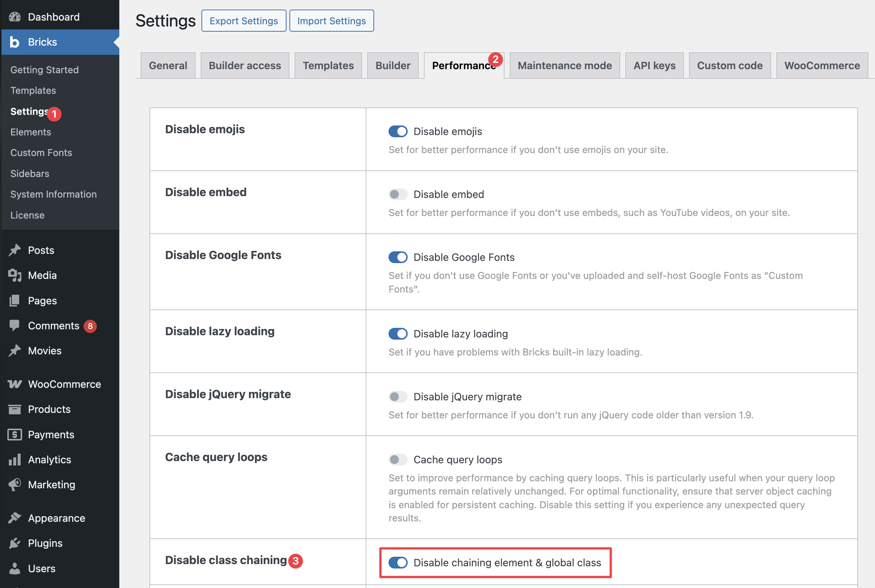875x588 pixels.
Task: Click the Media library icon
Action: click(x=15, y=275)
